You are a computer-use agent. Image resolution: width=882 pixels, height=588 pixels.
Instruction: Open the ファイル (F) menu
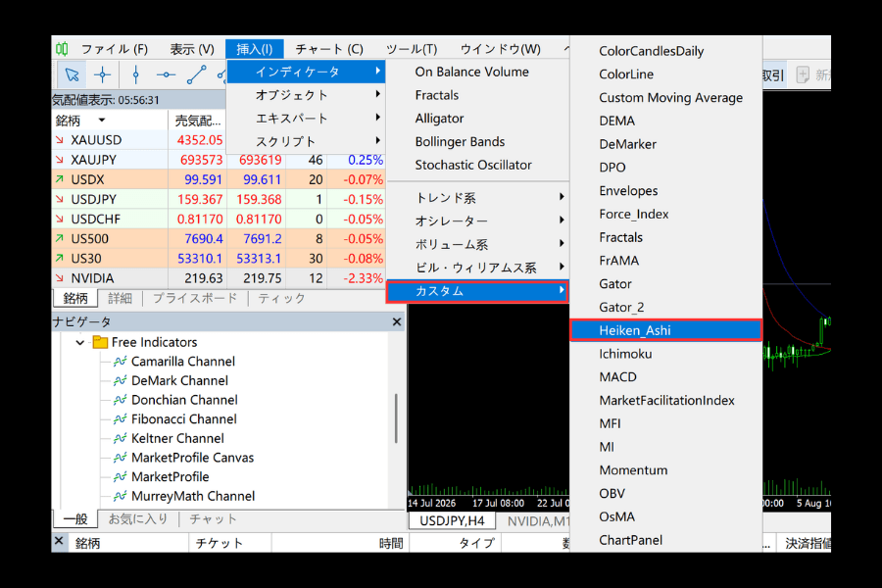(x=115, y=50)
